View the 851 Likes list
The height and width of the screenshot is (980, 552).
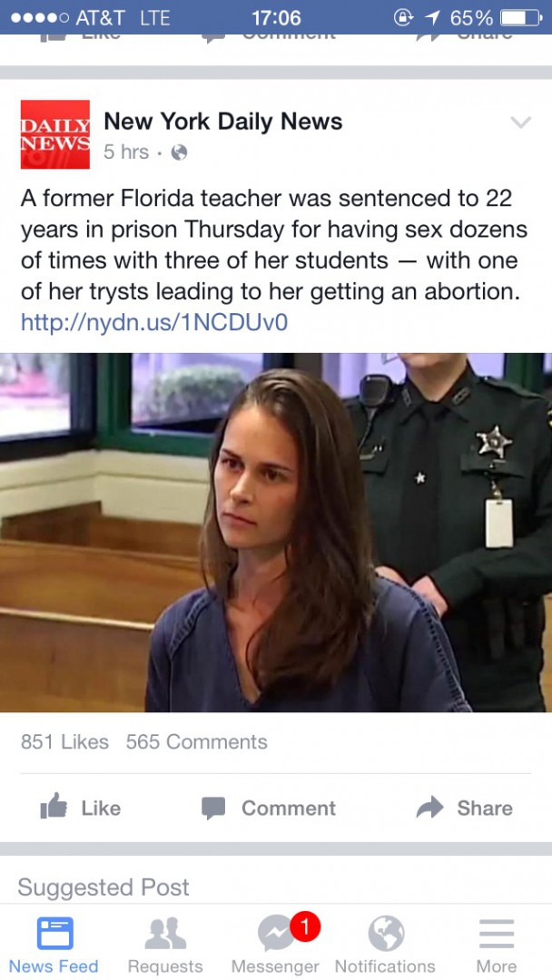64,742
